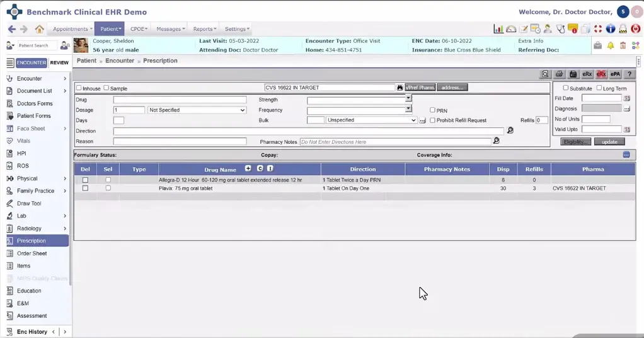This screenshot has height=338, width=644.
Task: Open the dosage unit Not Specified dropdown
Action: [x=197, y=110]
